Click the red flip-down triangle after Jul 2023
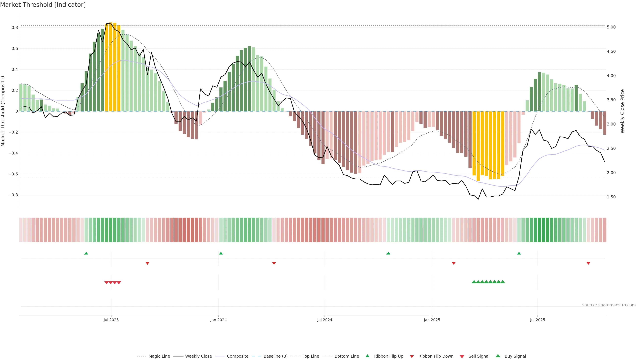 click(148, 263)
